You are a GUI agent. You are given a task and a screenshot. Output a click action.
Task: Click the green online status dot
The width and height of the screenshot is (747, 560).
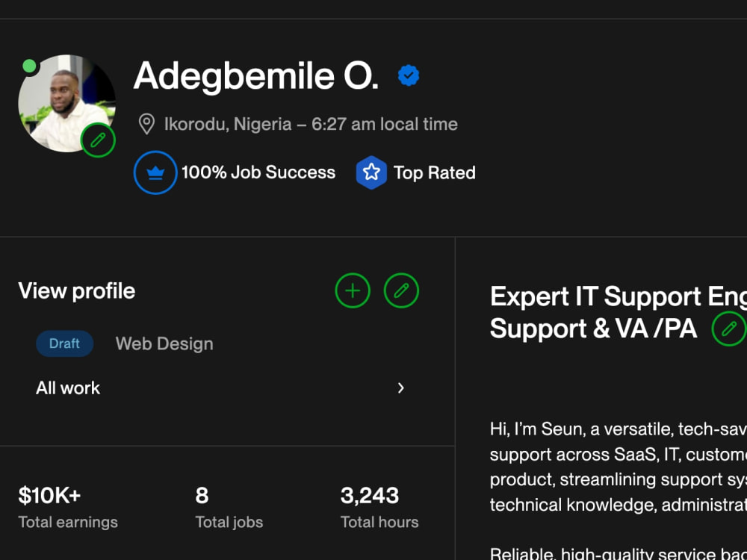(30, 66)
